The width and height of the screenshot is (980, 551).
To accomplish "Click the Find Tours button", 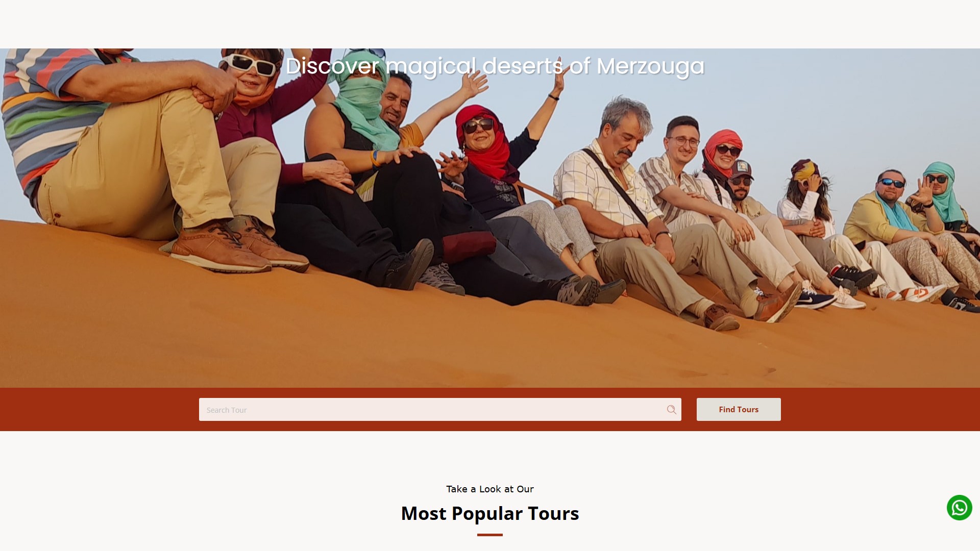I will point(739,410).
